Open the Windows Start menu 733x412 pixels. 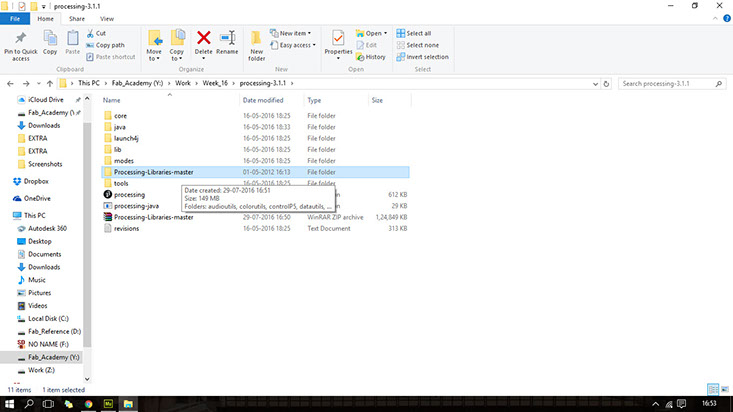click(9, 404)
